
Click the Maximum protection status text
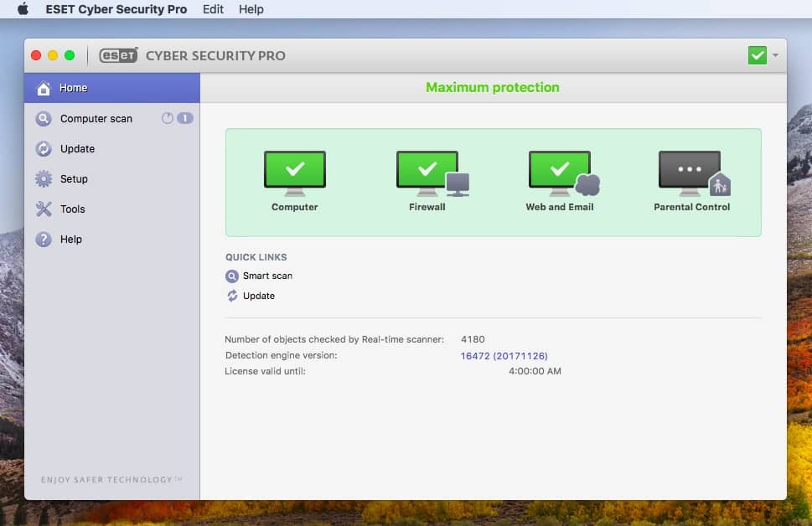(493, 87)
